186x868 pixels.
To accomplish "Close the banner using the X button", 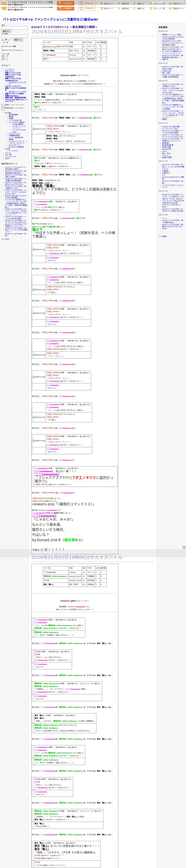I will (x=184, y=548).
